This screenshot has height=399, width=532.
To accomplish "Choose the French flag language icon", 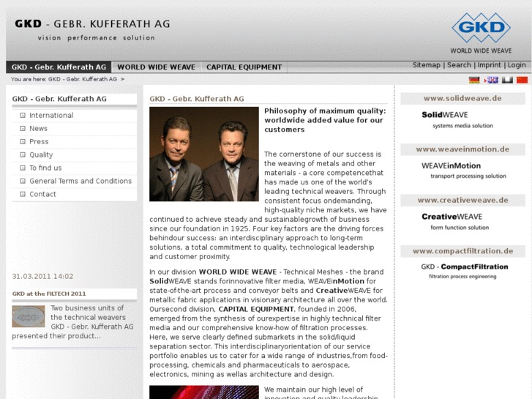I will click(x=507, y=80).
